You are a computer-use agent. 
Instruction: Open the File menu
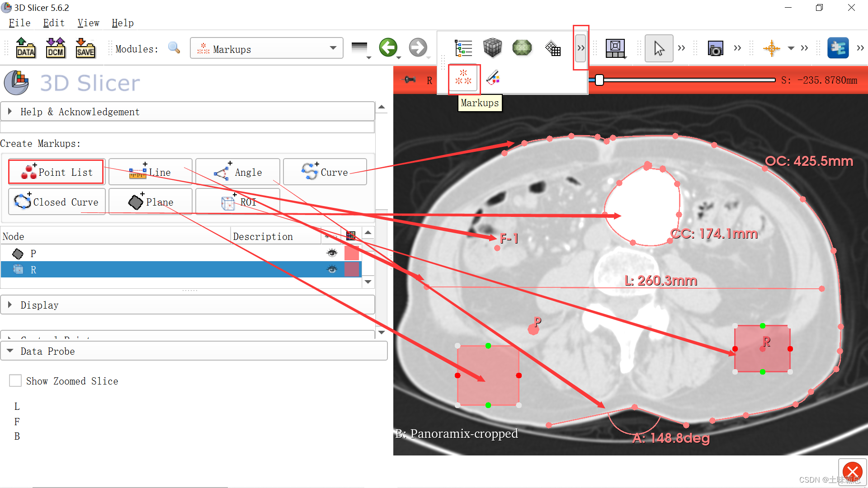click(x=19, y=23)
